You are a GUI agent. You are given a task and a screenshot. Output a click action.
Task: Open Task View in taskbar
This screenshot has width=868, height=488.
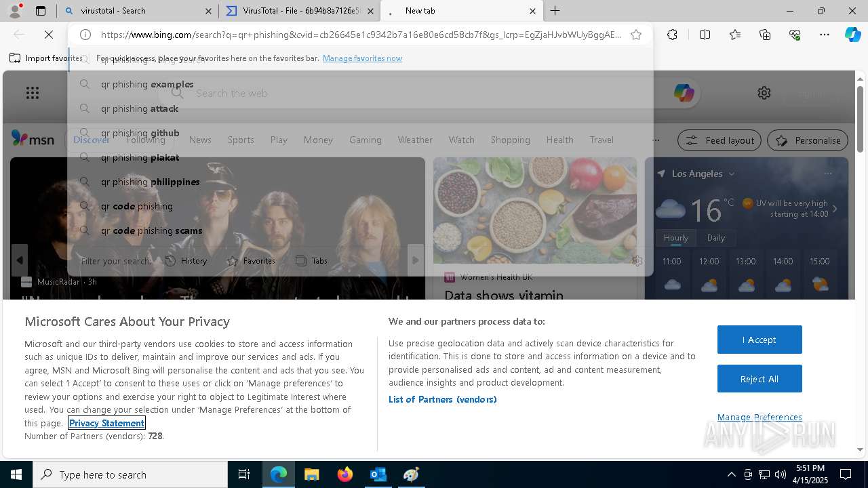tap(244, 474)
